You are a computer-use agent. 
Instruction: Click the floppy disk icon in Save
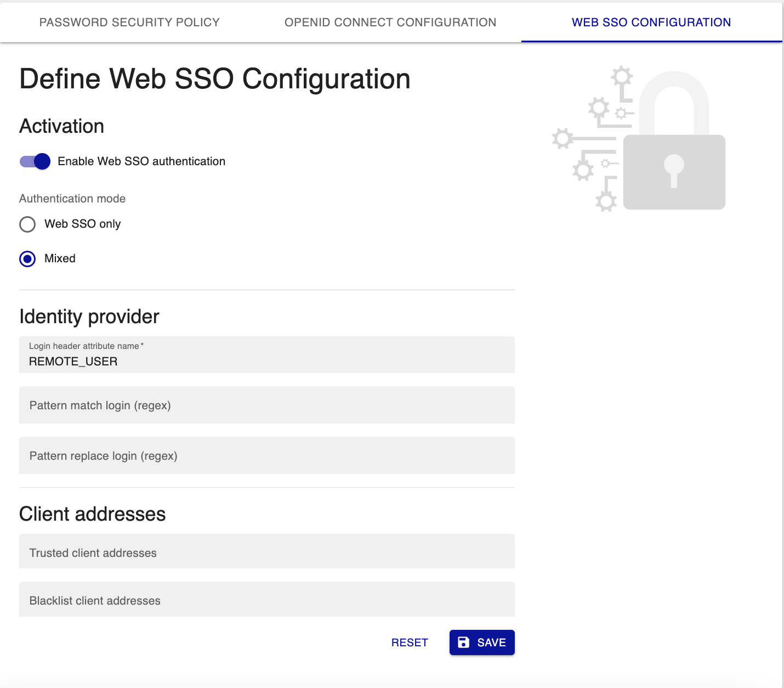(464, 642)
